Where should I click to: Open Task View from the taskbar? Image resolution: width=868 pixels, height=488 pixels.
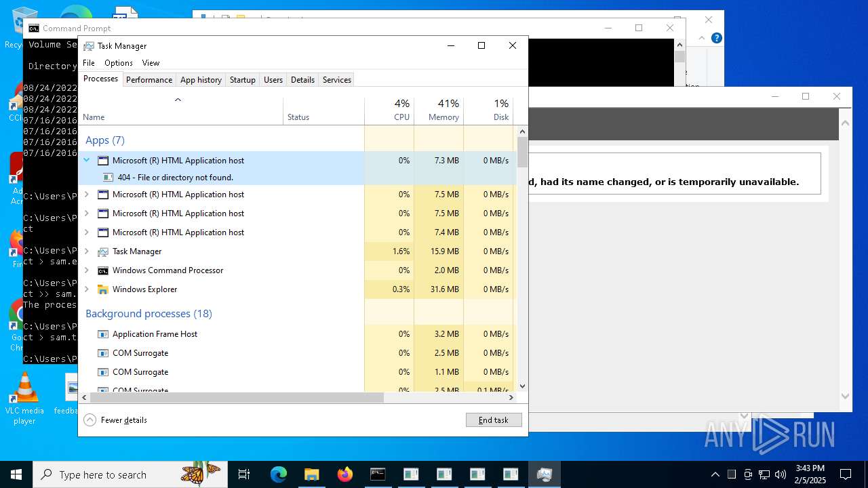point(244,474)
